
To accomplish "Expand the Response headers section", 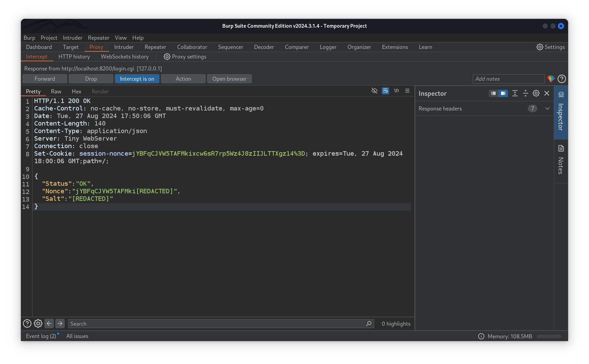I will (547, 108).
